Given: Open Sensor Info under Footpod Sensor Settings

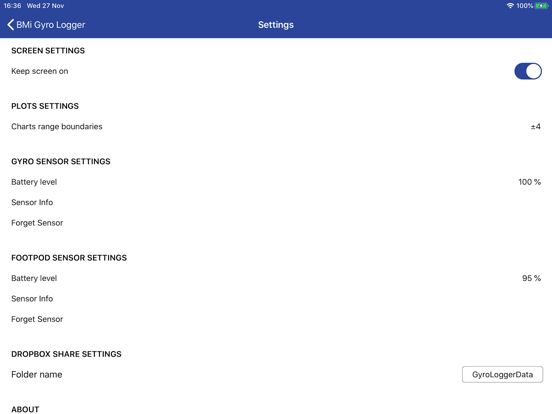Looking at the screenshot, I should click(276, 299).
